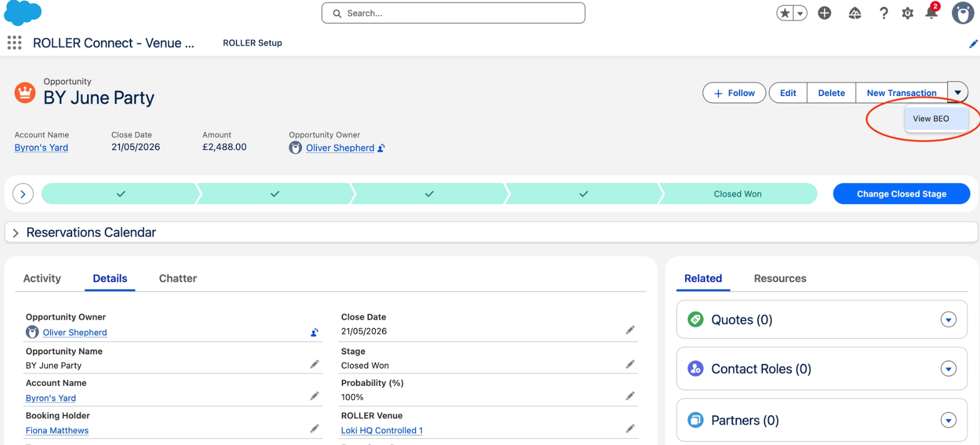Expand the path details chevron
The width and height of the screenshot is (980, 445).
coord(23,194)
